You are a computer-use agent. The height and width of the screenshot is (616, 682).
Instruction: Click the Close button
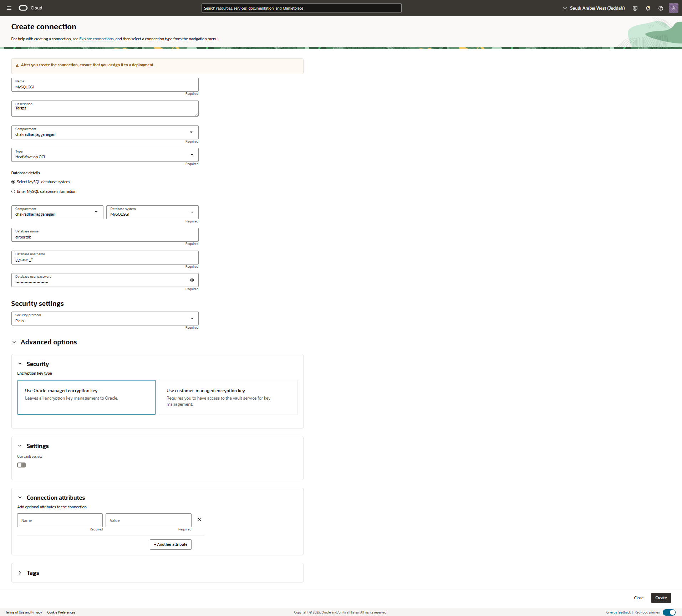[639, 598]
